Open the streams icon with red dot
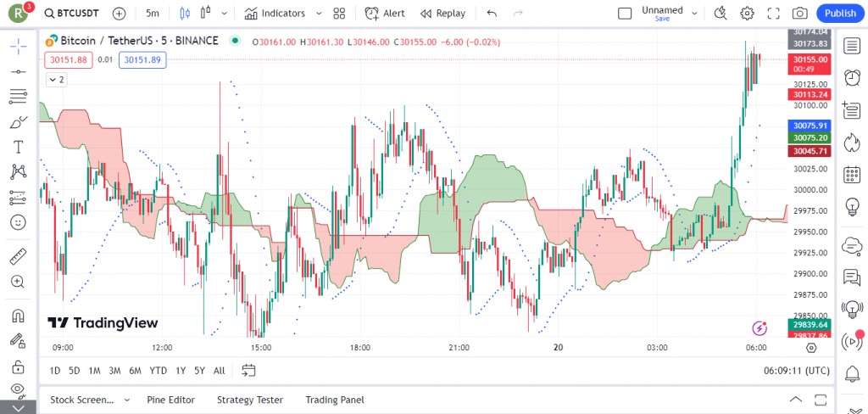The width and height of the screenshot is (868, 414). [x=851, y=341]
